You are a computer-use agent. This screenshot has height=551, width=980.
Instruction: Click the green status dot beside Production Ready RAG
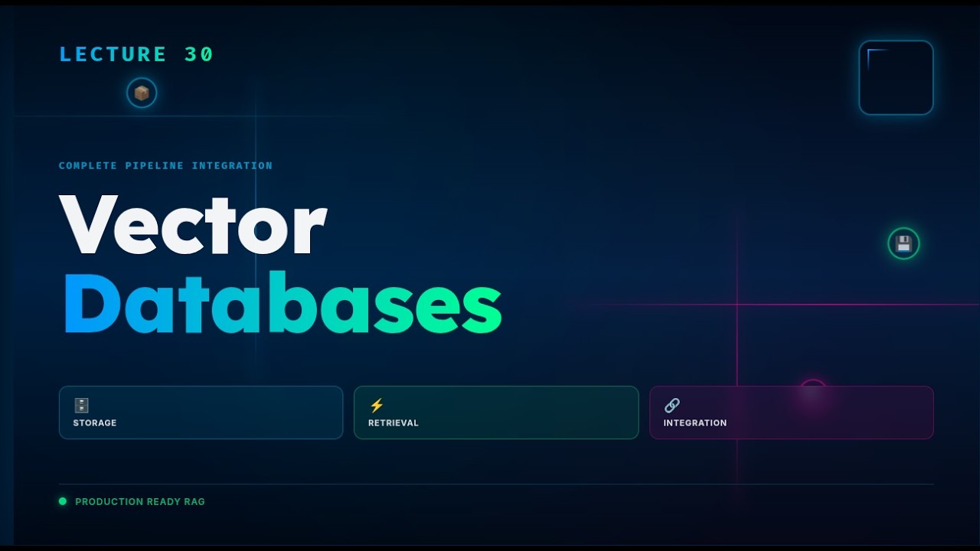[63, 501]
